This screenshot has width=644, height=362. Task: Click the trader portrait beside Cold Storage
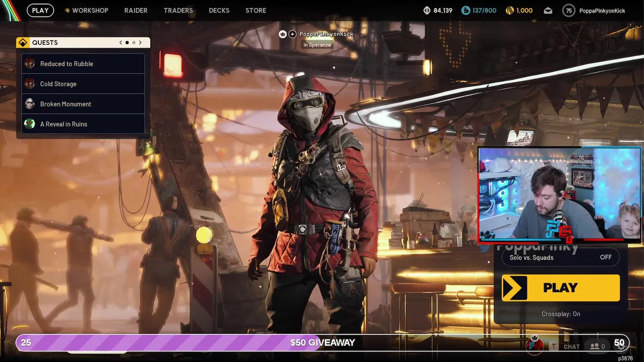(30, 83)
